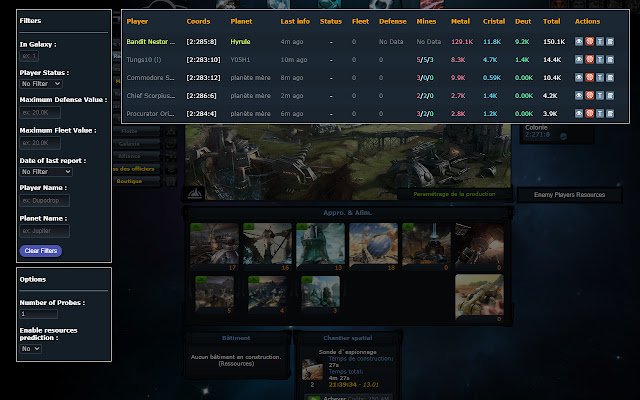Click the Planet Name filter field
This screenshot has height=400, width=640.
(44, 231)
